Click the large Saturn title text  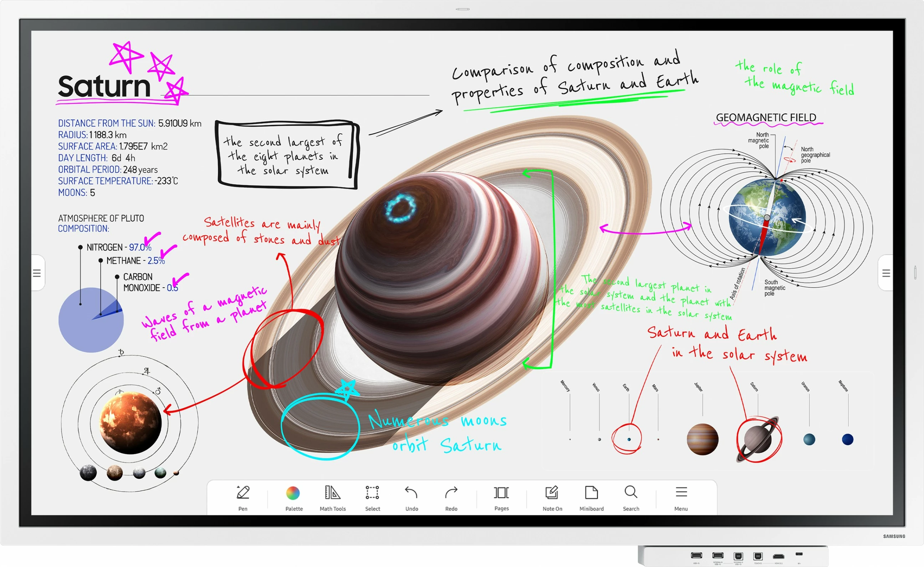pyautogui.click(x=104, y=86)
